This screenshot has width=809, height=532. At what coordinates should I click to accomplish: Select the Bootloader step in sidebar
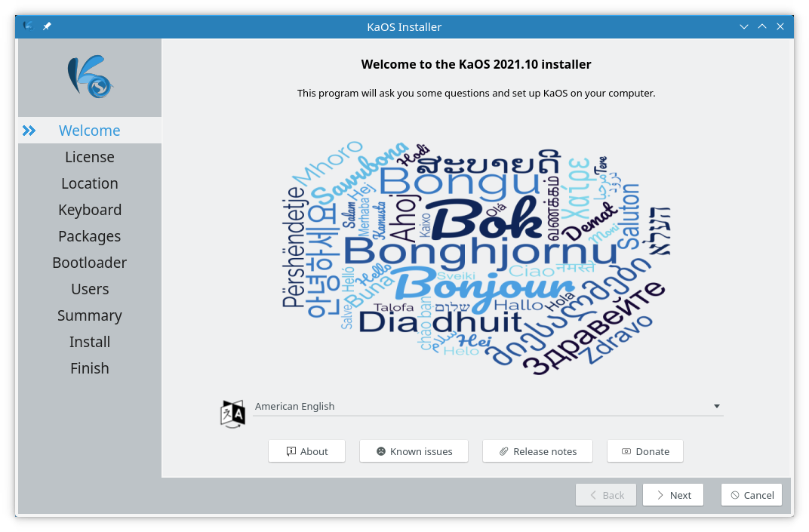coord(90,262)
